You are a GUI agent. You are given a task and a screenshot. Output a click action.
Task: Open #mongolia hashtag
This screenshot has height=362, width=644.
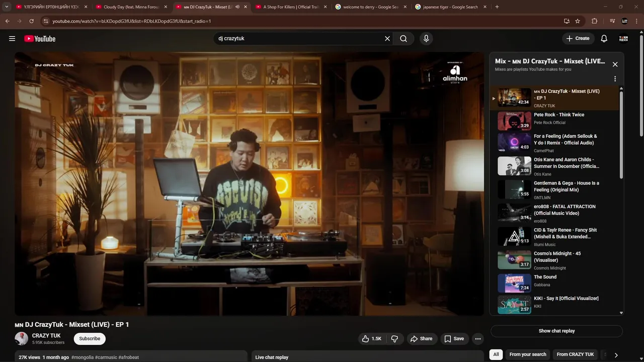coord(83,357)
